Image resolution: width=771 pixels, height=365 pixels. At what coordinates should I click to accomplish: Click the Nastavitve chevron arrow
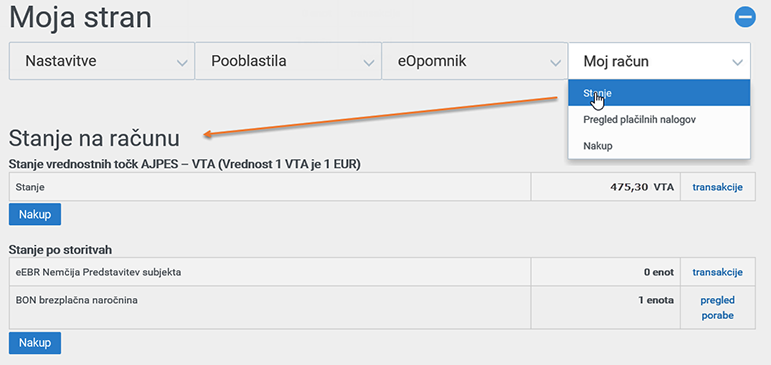[182, 62]
